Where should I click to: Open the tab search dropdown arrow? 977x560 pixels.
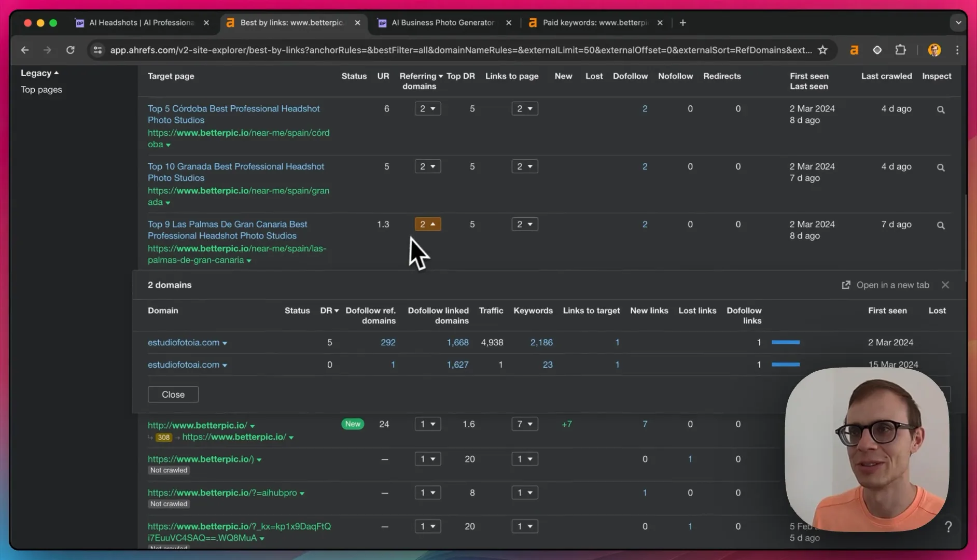point(958,23)
